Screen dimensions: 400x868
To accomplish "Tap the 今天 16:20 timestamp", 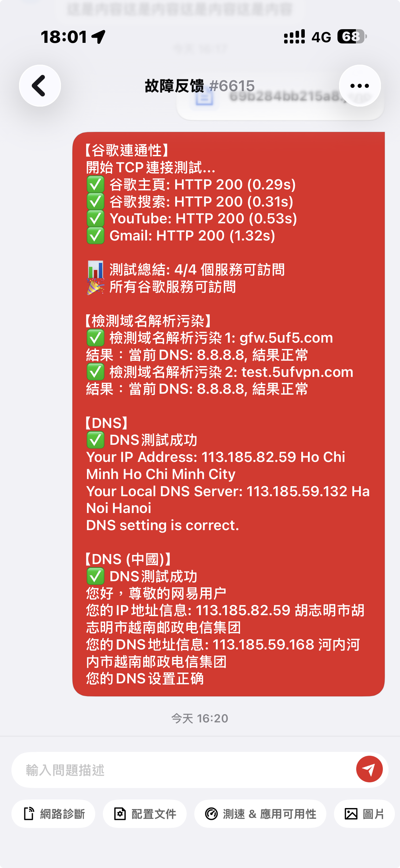I will [200, 718].
